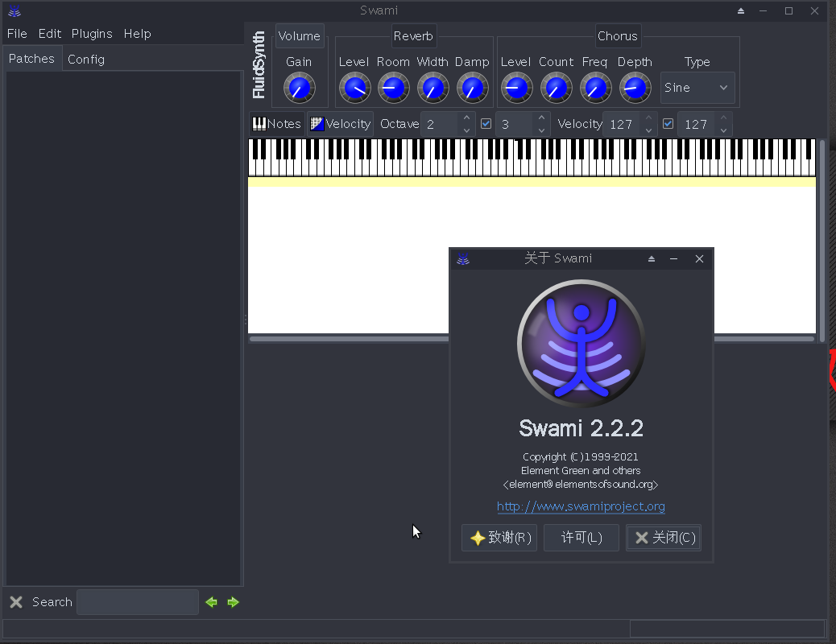The height and width of the screenshot is (644, 836).
Task: Roll up the About Swami dialog
Action: [x=652, y=259]
